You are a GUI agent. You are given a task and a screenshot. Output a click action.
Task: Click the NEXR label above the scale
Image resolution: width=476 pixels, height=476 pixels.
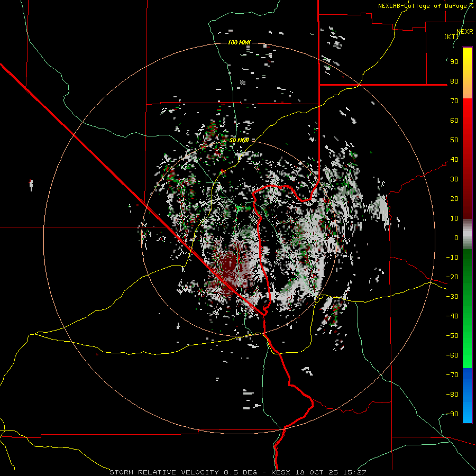pyautogui.click(x=465, y=32)
